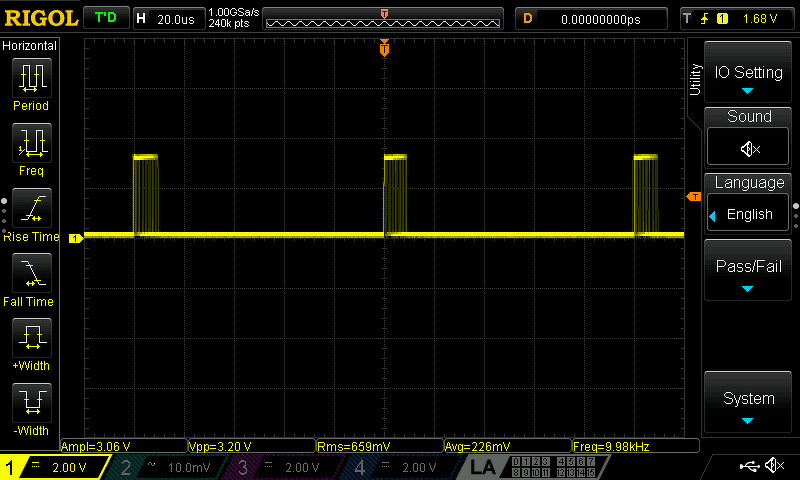Enable channel 3 at 2.00 V
The height and width of the screenshot is (480, 800).
[x=284, y=467]
